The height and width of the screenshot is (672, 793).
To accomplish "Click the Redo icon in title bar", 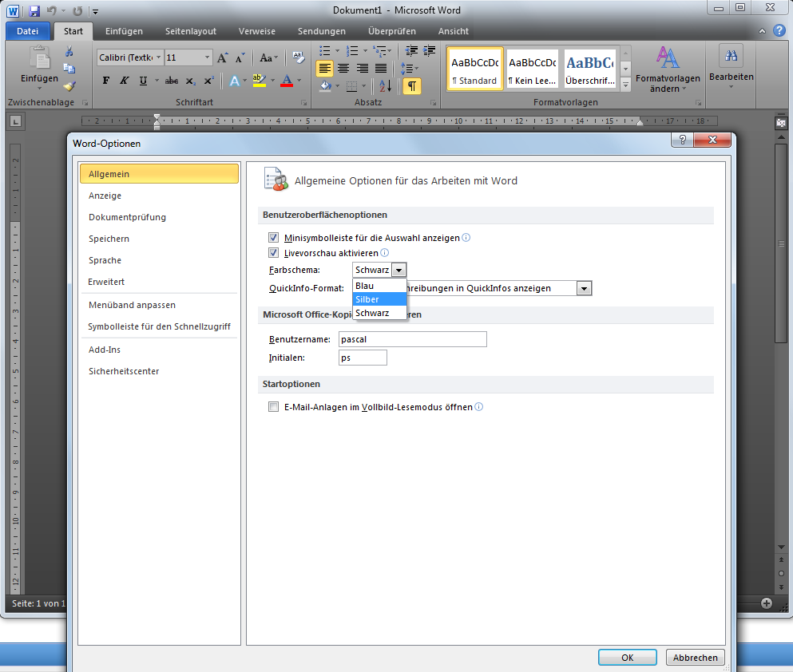I will coord(77,10).
